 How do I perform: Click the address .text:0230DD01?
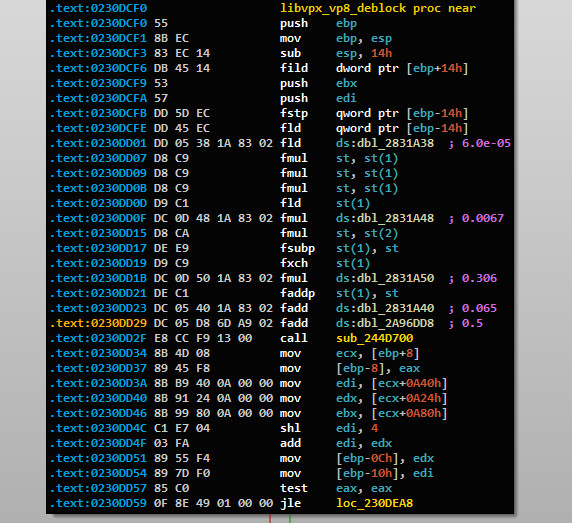[98, 143]
